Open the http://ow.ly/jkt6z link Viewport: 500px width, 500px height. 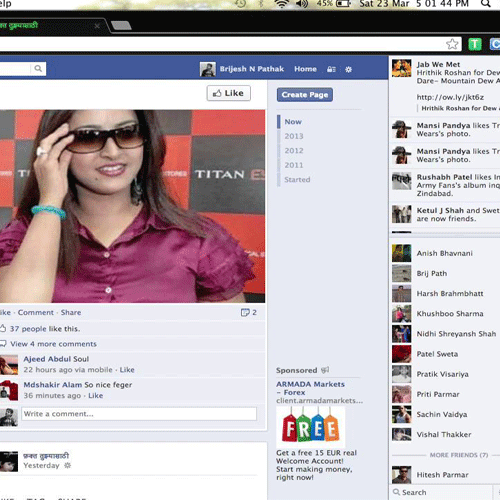click(450, 97)
